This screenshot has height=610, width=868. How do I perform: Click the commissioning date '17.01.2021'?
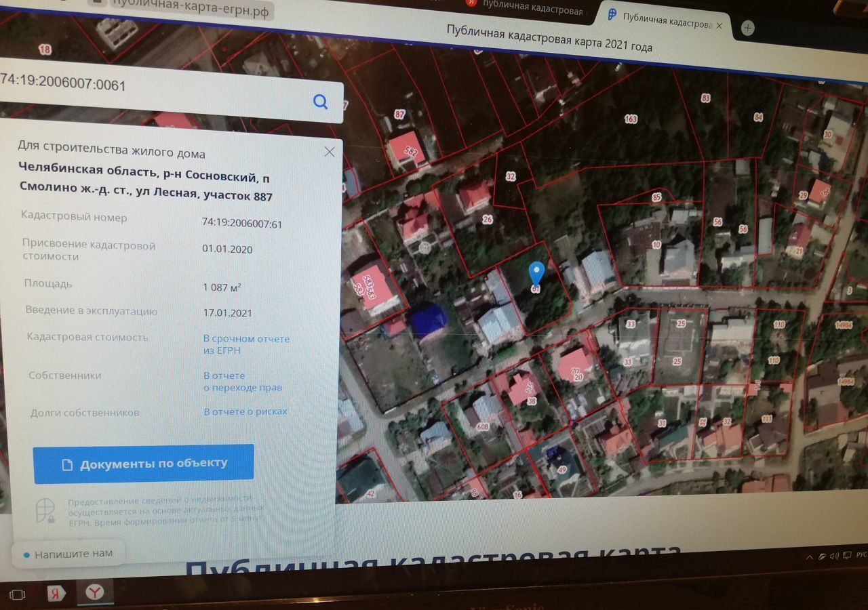point(227,312)
